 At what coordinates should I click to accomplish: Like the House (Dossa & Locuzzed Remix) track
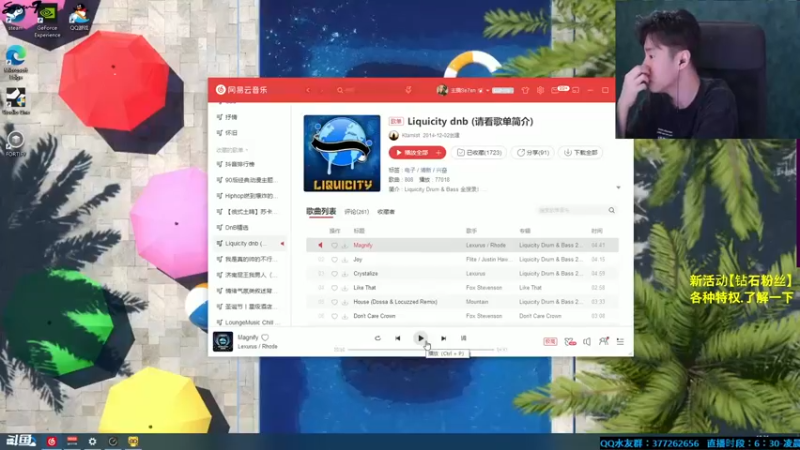click(334, 302)
